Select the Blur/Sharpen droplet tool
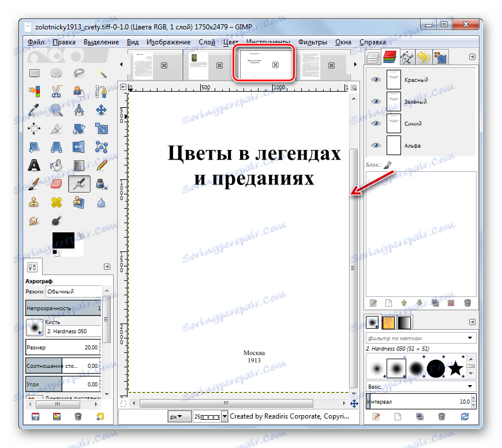This screenshot has height=448, width=502. (102, 202)
